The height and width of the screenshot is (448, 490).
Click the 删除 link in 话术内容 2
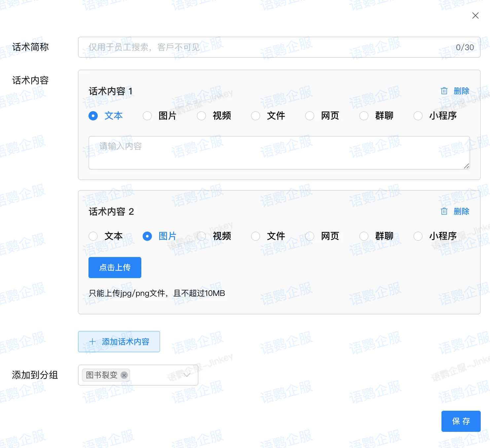coord(461,211)
